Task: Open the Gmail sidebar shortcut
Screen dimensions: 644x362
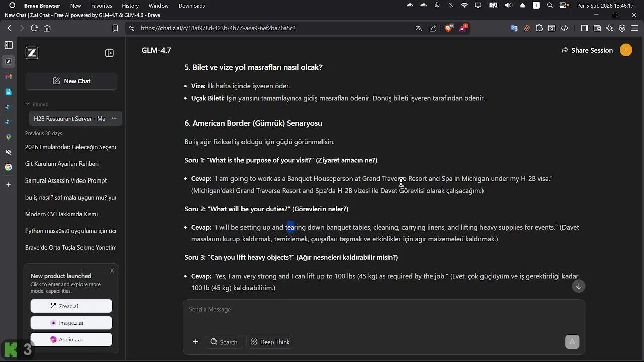Action: point(8,77)
